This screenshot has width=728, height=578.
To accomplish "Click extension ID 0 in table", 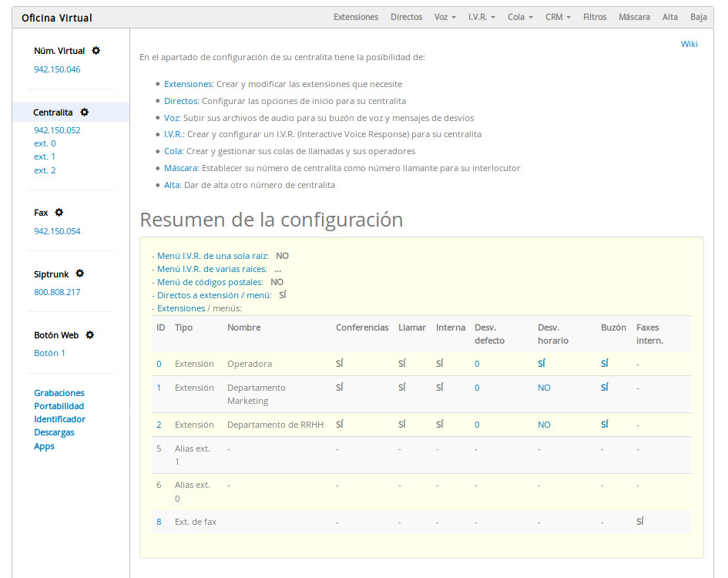I will tap(159, 364).
